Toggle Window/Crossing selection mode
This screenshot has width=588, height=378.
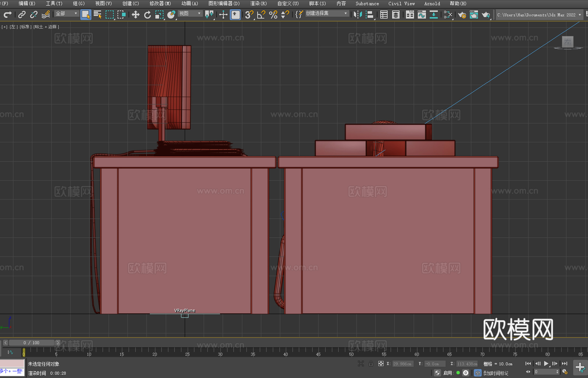(122, 14)
